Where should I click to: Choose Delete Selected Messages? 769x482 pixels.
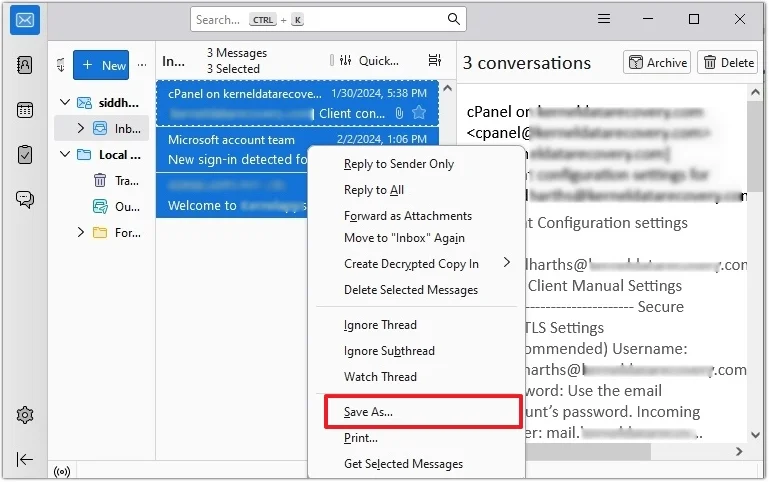coord(410,290)
